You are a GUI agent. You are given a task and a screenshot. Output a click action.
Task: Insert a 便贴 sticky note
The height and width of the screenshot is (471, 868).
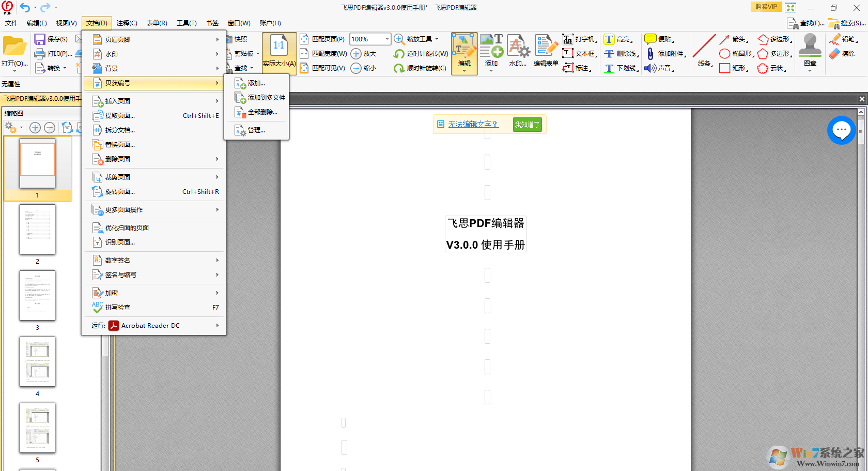pos(660,39)
